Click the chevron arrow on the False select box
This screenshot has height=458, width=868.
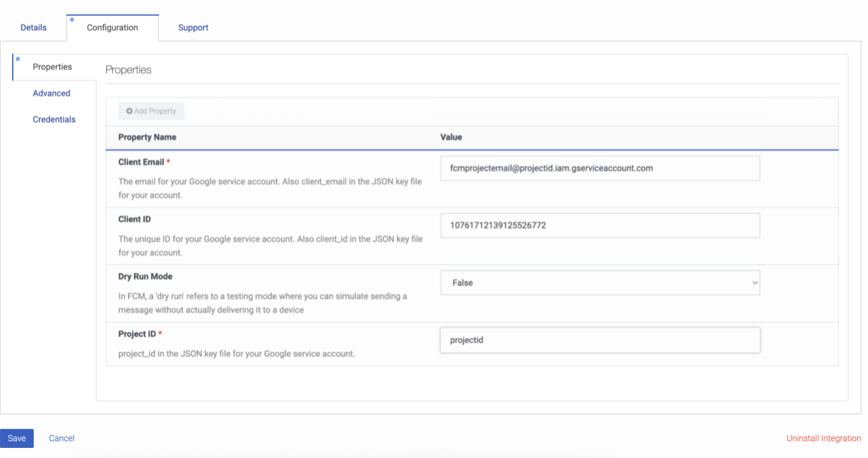point(754,283)
